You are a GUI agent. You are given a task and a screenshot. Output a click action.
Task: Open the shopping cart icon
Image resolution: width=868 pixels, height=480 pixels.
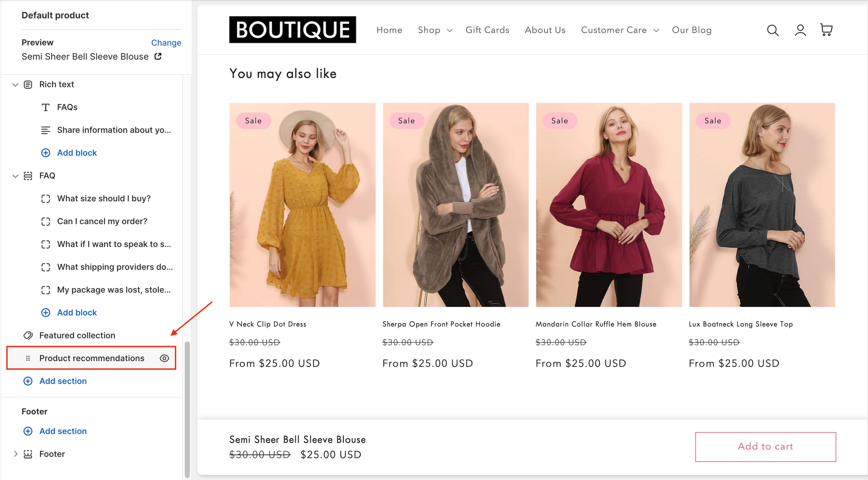pos(826,30)
